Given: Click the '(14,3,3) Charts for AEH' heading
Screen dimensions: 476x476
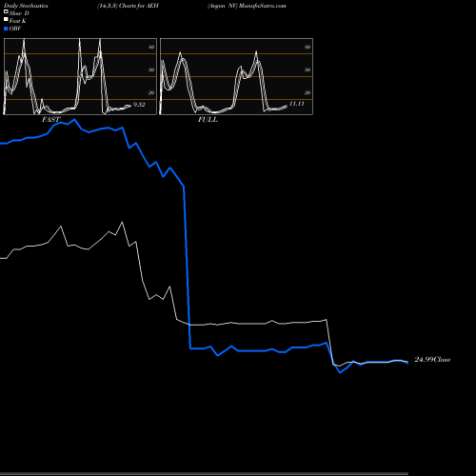Looking at the screenshot, I should point(128,6).
